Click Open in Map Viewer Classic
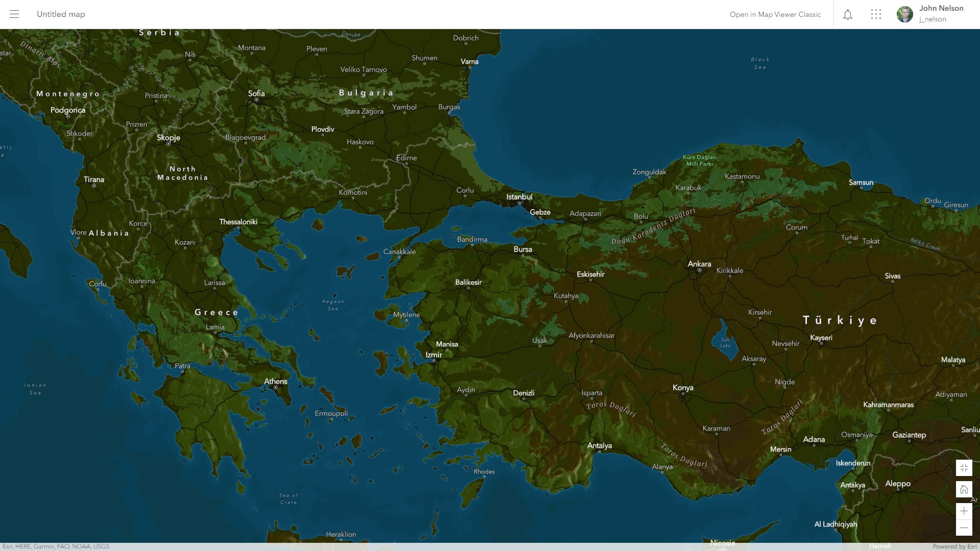The width and height of the screenshot is (980, 551). pos(775,14)
